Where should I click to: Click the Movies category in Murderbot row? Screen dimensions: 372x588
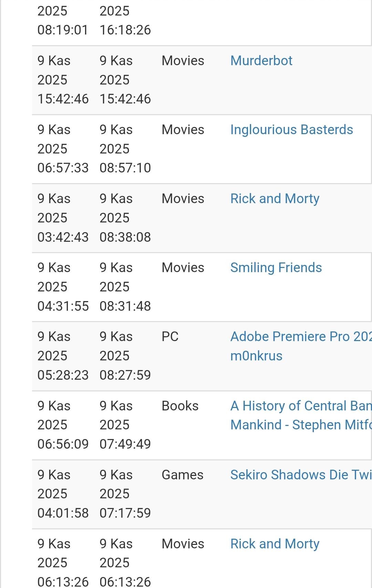(183, 61)
